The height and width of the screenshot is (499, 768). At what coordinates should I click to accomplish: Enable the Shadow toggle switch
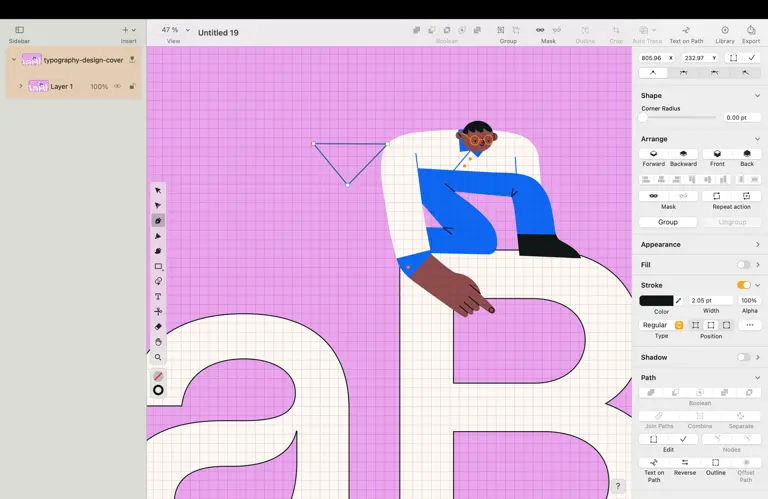click(x=744, y=357)
